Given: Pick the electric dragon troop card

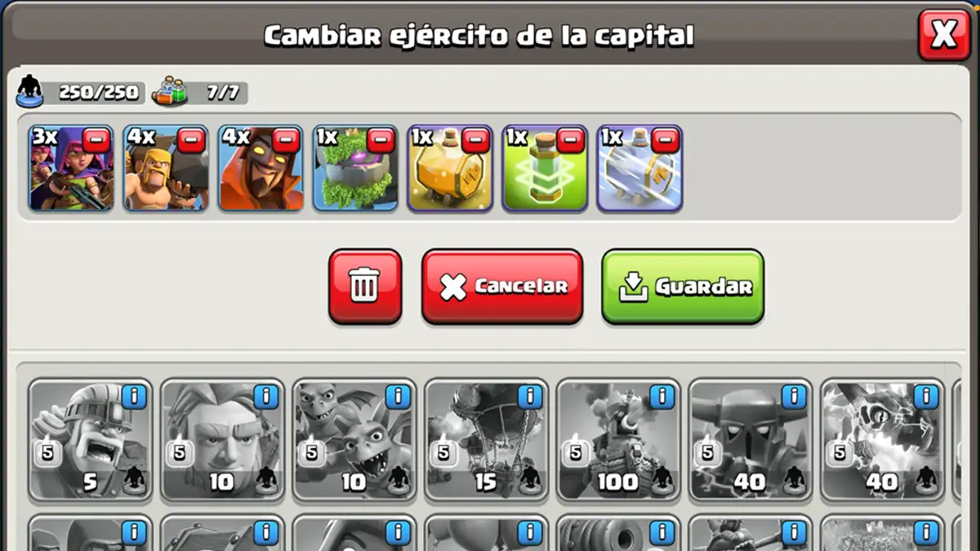Looking at the screenshot, I should pos(884,440).
